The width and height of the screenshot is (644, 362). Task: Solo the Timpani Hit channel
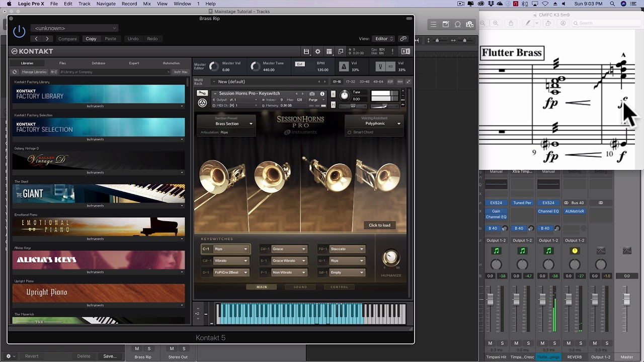(x=502, y=343)
